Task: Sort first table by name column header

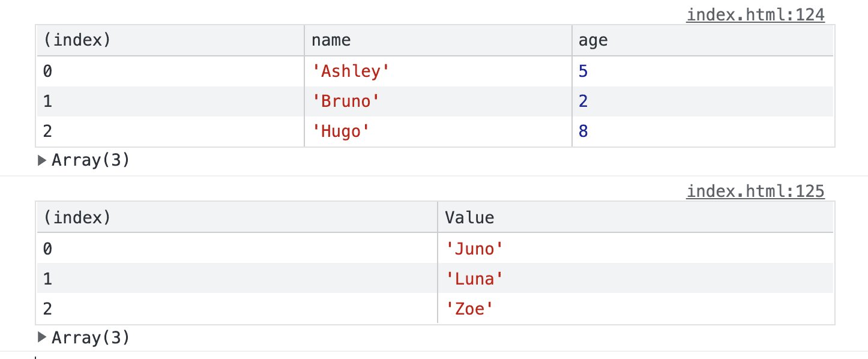Action: (438, 41)
